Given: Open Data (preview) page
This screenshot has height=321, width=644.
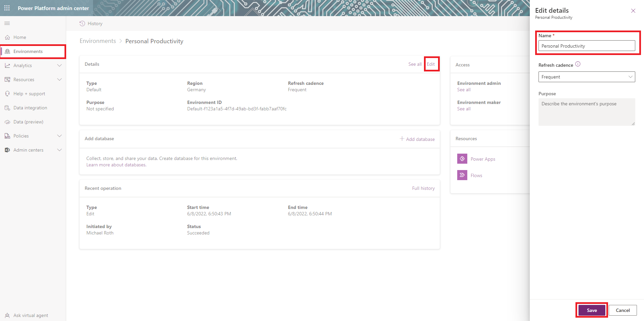Looking at the screenshot, I should [x=33, y=122].
